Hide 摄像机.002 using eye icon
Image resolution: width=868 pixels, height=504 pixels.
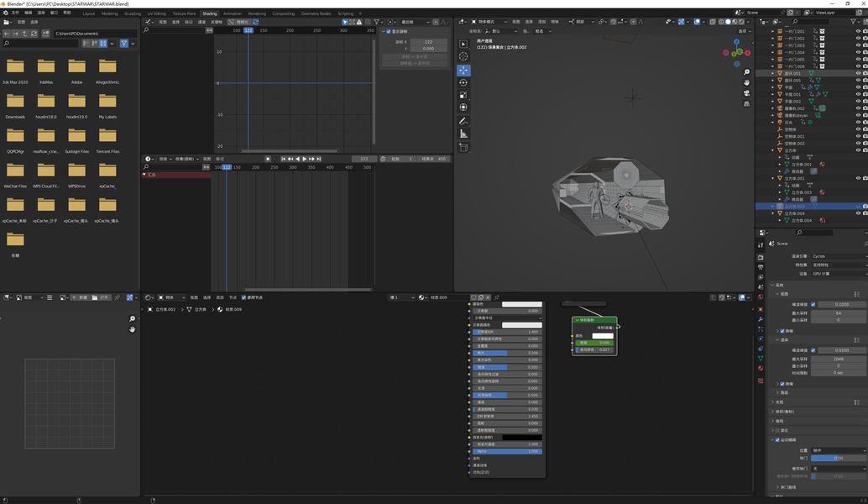(858, 108)
